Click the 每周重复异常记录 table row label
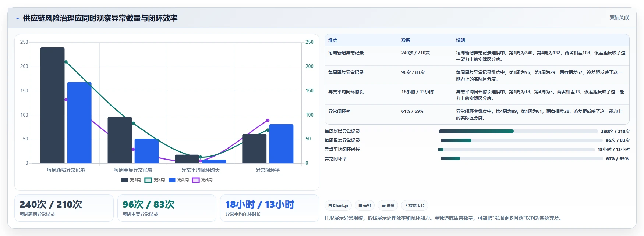 pos(346,72)
